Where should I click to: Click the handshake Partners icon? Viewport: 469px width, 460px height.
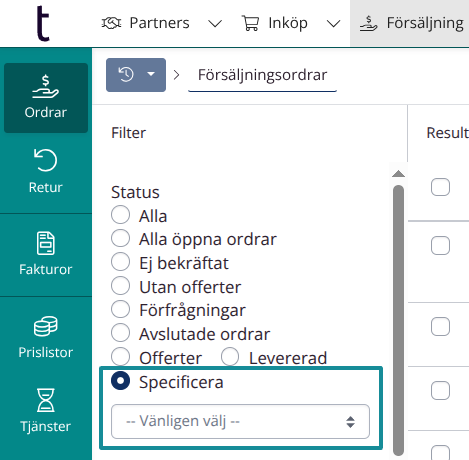111,23
